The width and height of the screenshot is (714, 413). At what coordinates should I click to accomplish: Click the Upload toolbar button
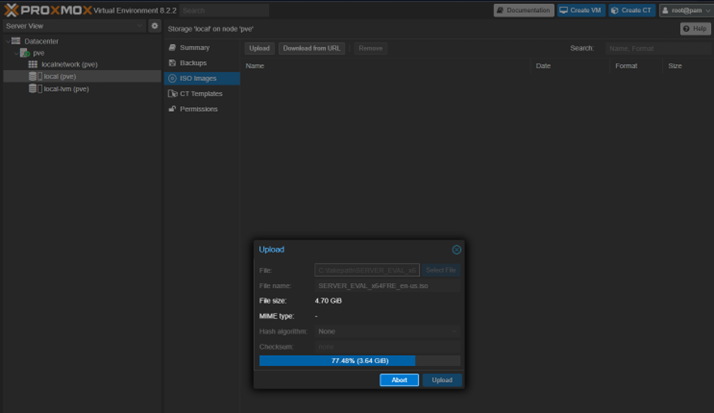(x=260, y=48)
